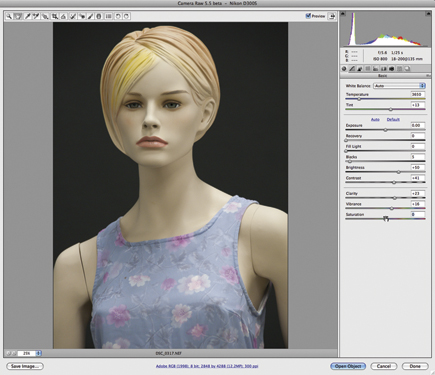Select the White Balance eyedropper tool
Screen dimensions: 435x375
(x=27, y=16)
